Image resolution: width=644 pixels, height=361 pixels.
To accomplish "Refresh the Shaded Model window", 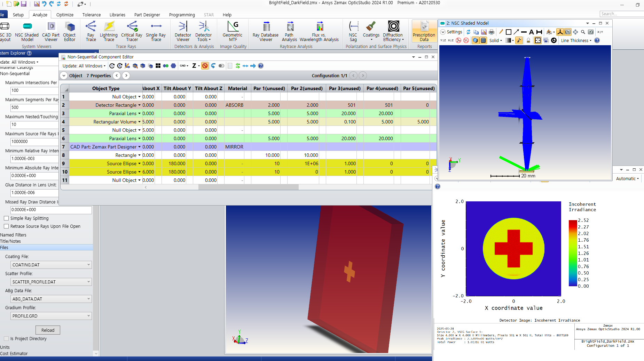I will [x=469, y=32].
